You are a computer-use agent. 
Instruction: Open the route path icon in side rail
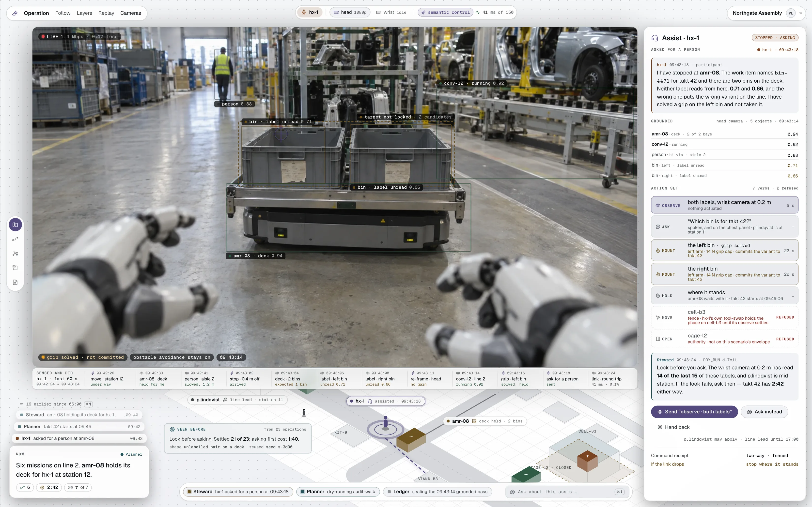coord(16,239)
